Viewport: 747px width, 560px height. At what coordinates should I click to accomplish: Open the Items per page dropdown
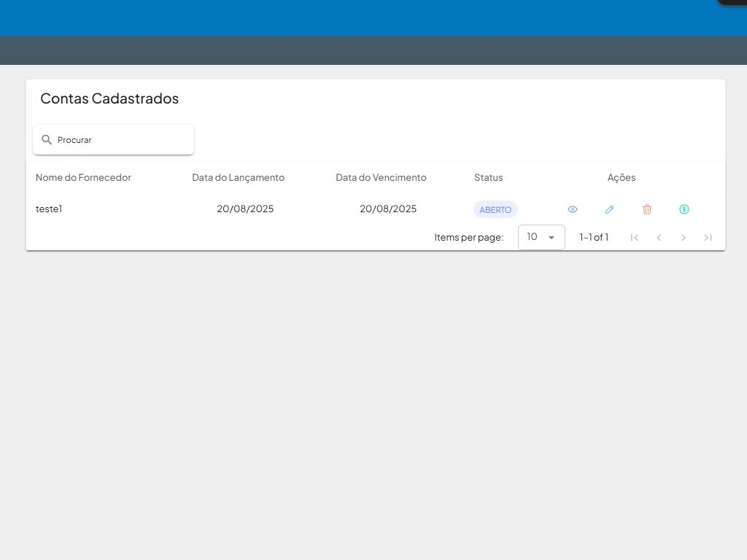(x=541, y=237)
